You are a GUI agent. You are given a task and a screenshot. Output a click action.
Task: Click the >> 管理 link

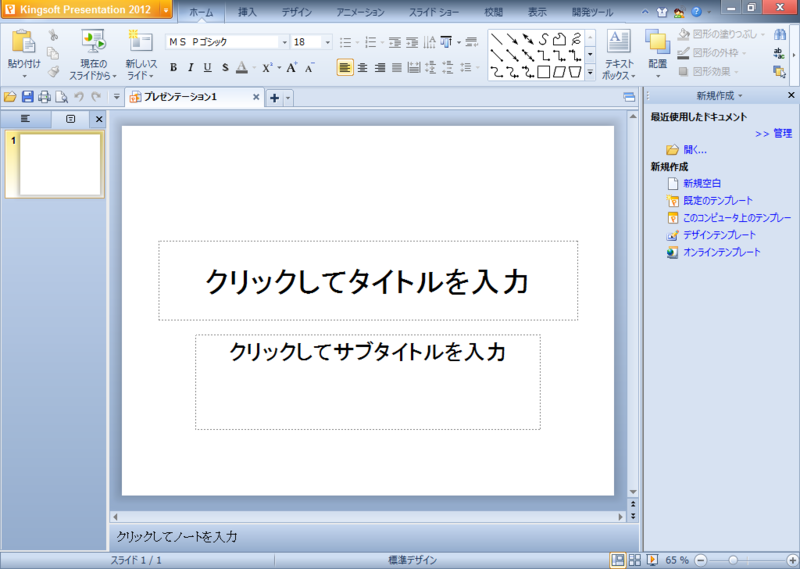pos(773,133)
